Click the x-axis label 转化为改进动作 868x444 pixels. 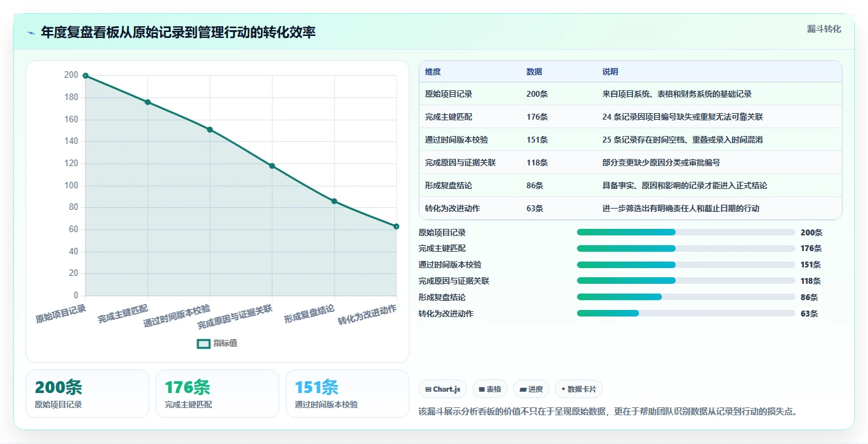click(368, 315)
